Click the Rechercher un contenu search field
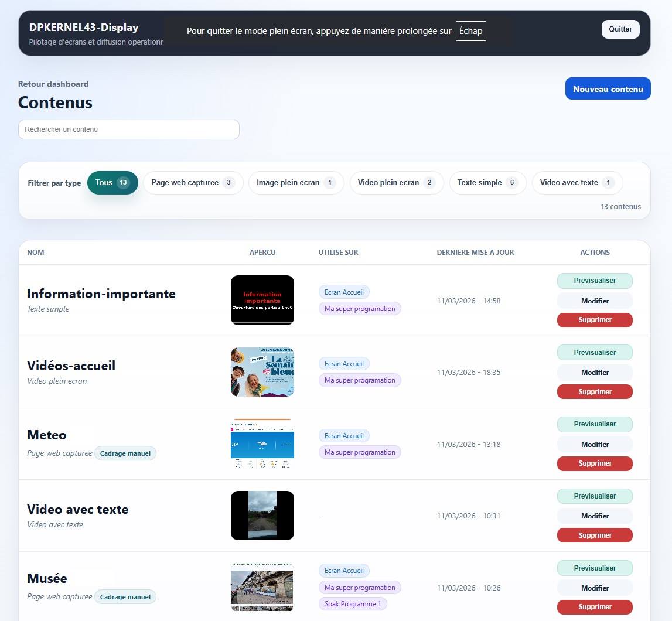 point(129,129)
